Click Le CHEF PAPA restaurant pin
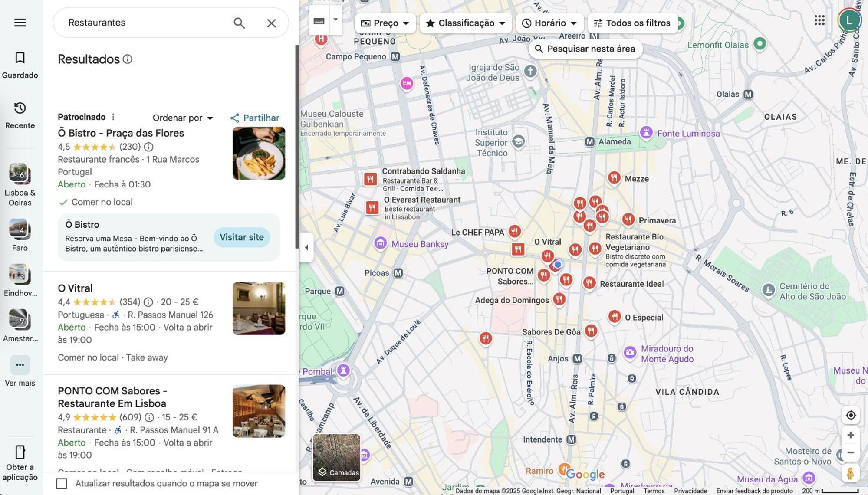Image resolution: width=868 pixels, height=495 pixels. tap(515, 231)
